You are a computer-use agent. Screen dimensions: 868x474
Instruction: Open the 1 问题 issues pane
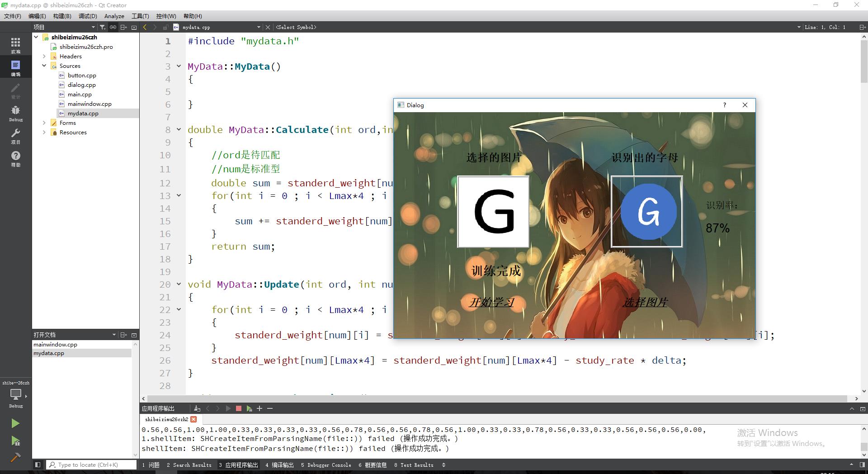[151, 465]
